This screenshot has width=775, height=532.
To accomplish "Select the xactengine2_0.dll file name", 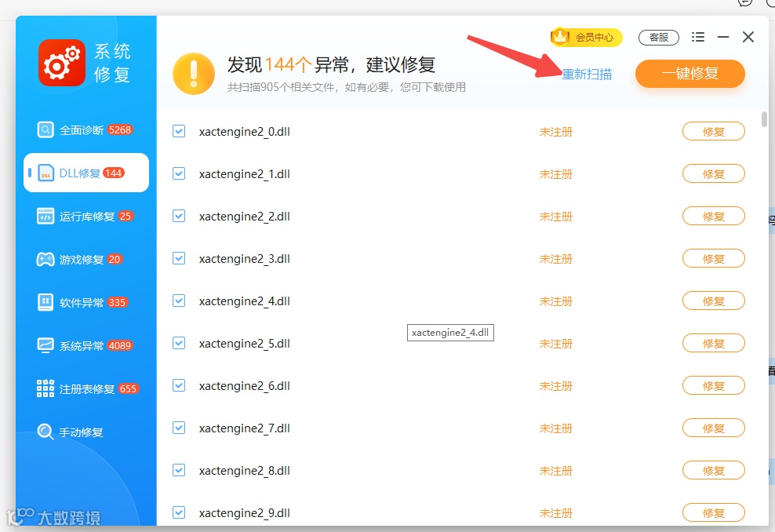I will click(245, 132).
